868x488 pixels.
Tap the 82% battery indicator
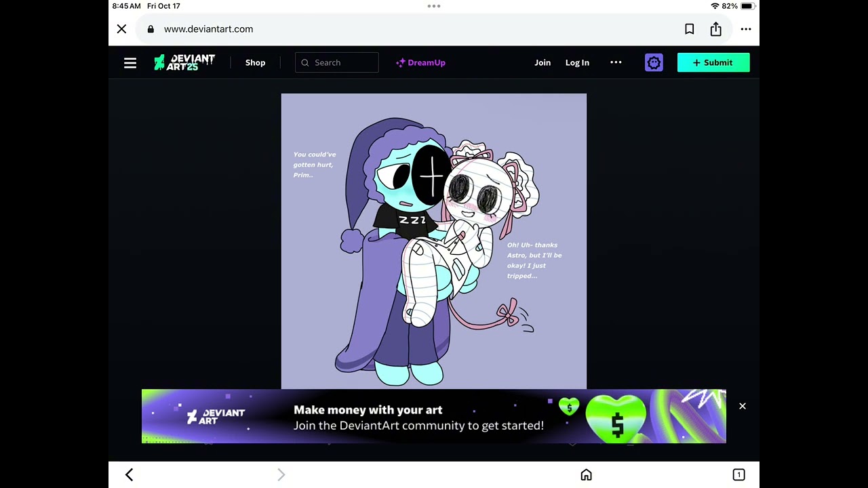(x=739, y=6)
